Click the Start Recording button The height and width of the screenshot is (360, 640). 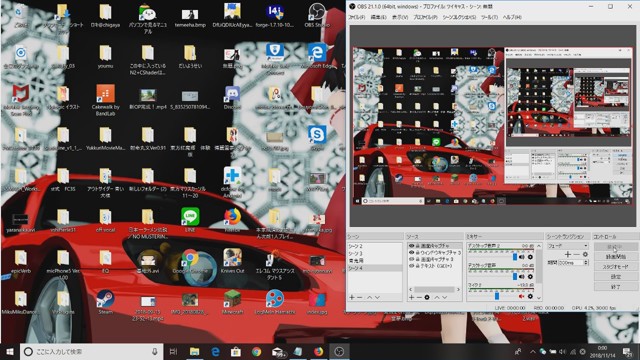[x=616, y=257]
